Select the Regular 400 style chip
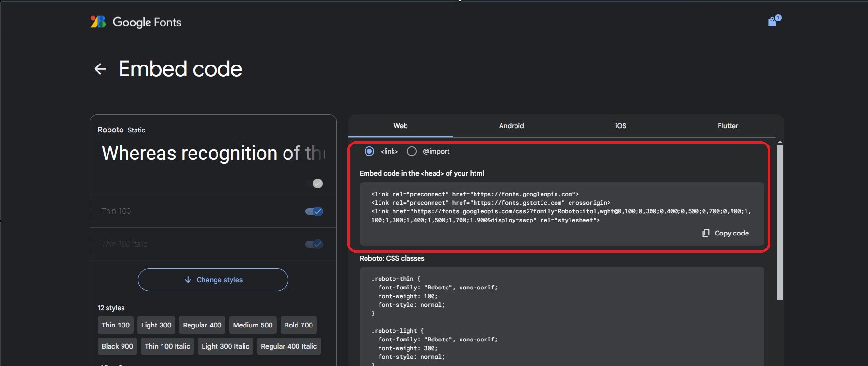This screenshot has width=868, height=366. (x=202, y=325)
